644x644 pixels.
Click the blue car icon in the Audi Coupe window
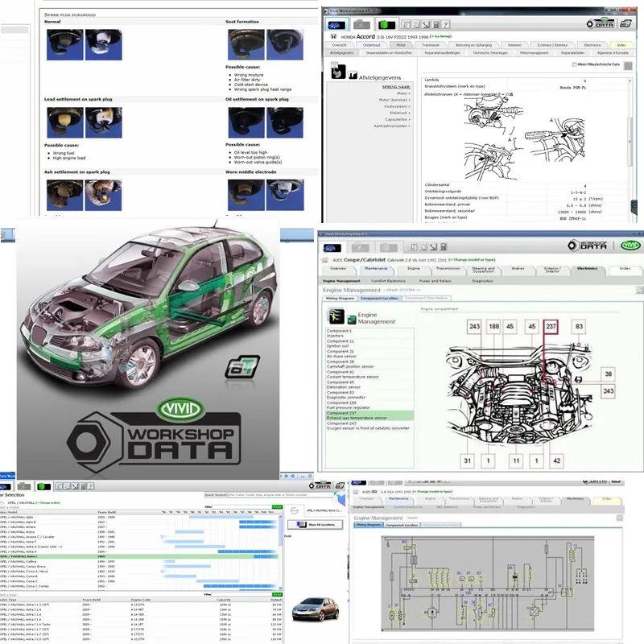pos(332,248)
